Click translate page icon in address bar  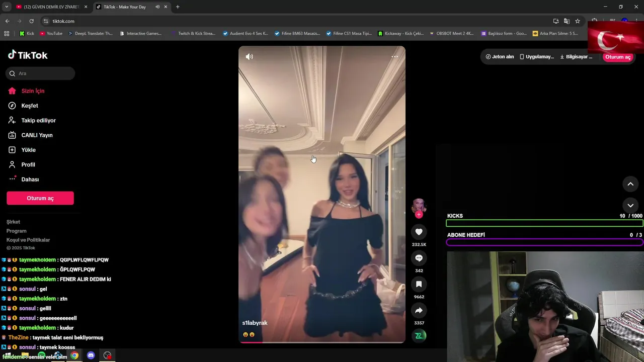pyautogui.click(x=567, y=21)
